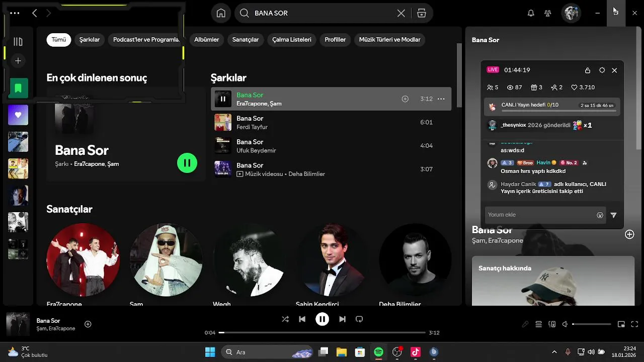Screen dimensions: 644x362
Task: Select the Albümler filter
Action: click(x=207, y=40)
